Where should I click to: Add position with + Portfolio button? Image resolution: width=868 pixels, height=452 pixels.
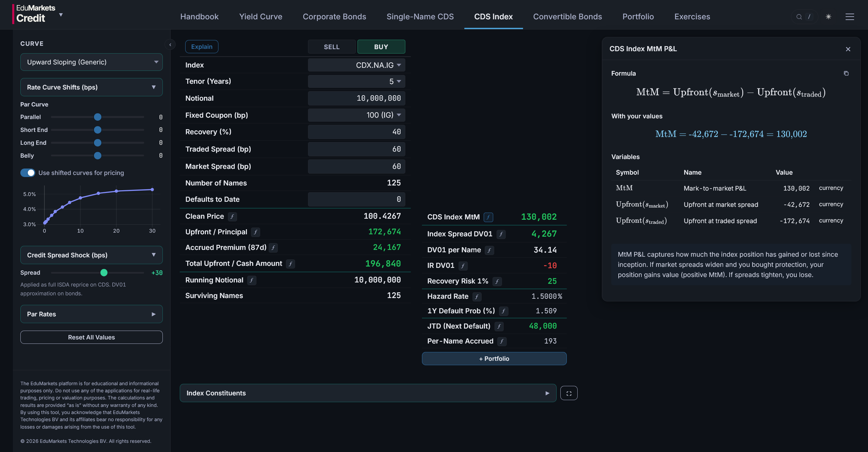(494, 359)
